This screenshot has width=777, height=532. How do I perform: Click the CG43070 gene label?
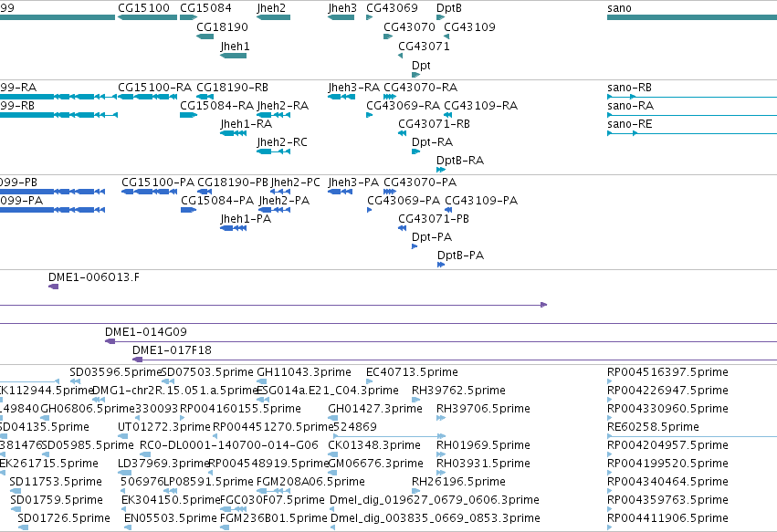click(x=409, y=27)
